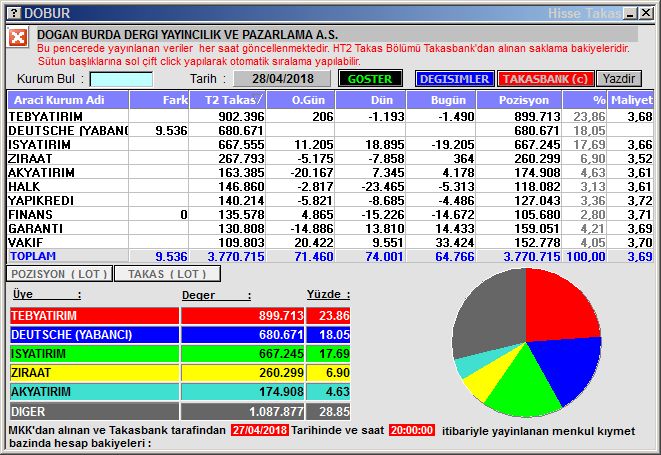Click legend value 1.087.877 for DIGER

276,412
